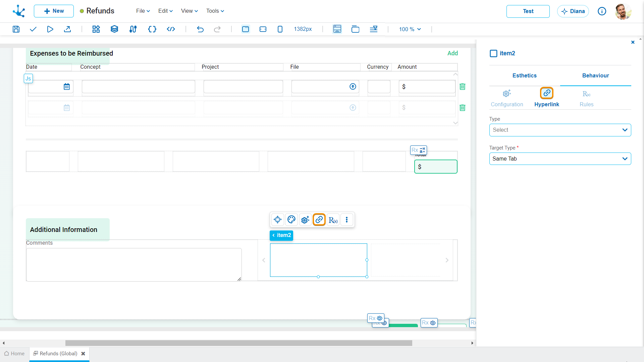
Task: Click the horizontal scrollbar thumb
Action: point(238,343)
